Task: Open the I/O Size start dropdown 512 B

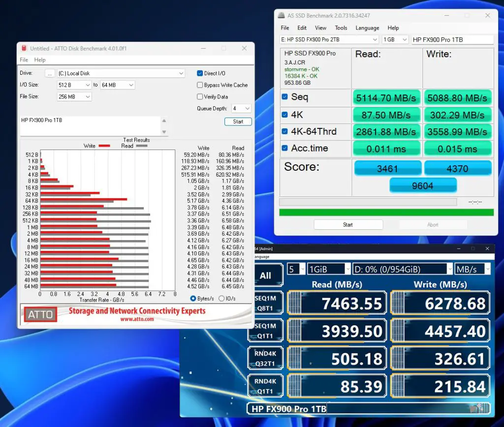Action: coord(74,85)
